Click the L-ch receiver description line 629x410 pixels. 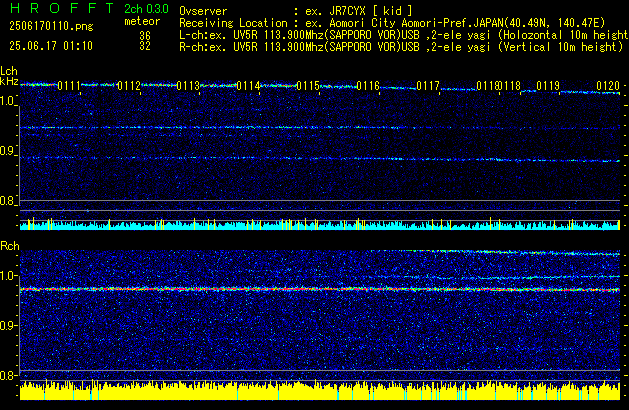(x=404, y=35)
